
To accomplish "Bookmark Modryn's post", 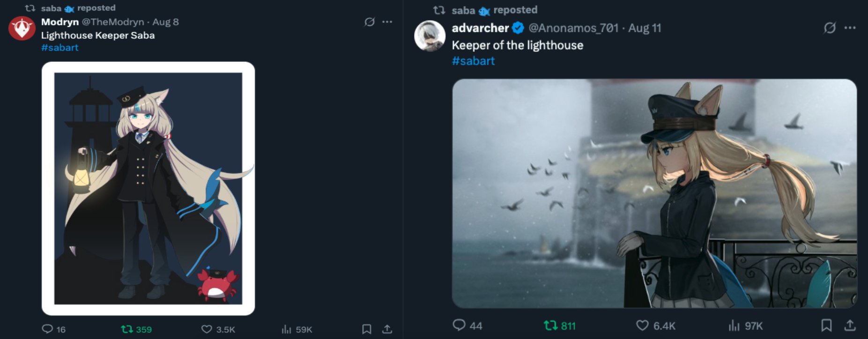I will pos(367,329).
